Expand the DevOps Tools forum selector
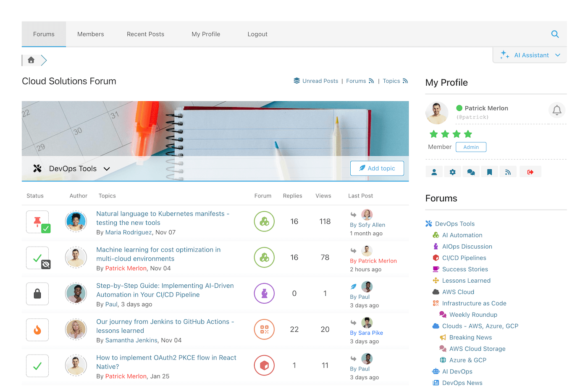This screenshot has width=588, height=389. 107,168
